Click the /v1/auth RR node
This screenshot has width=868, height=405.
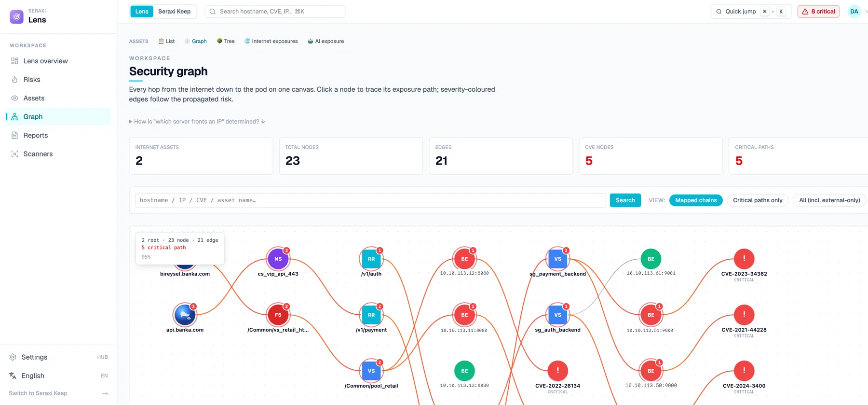[371, 259]
